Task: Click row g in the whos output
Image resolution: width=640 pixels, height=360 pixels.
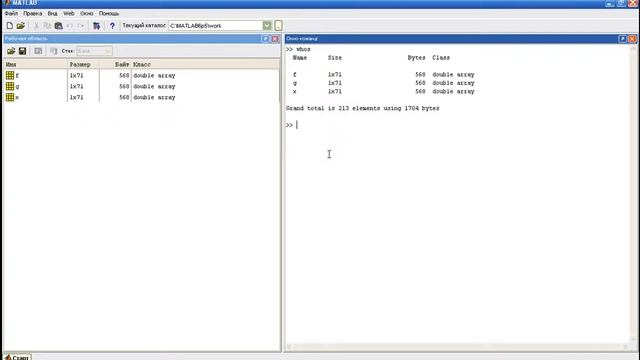Action: click(x=384, y=83)
